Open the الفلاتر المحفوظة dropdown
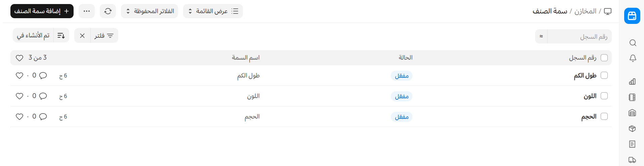The image size is (644, 166). point(149,11)
